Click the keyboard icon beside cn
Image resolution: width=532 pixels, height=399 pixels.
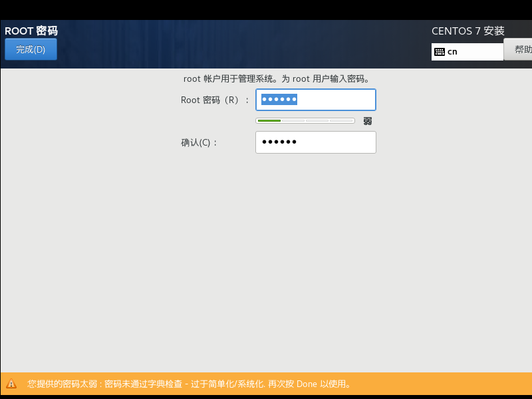[x=440, y=52]
